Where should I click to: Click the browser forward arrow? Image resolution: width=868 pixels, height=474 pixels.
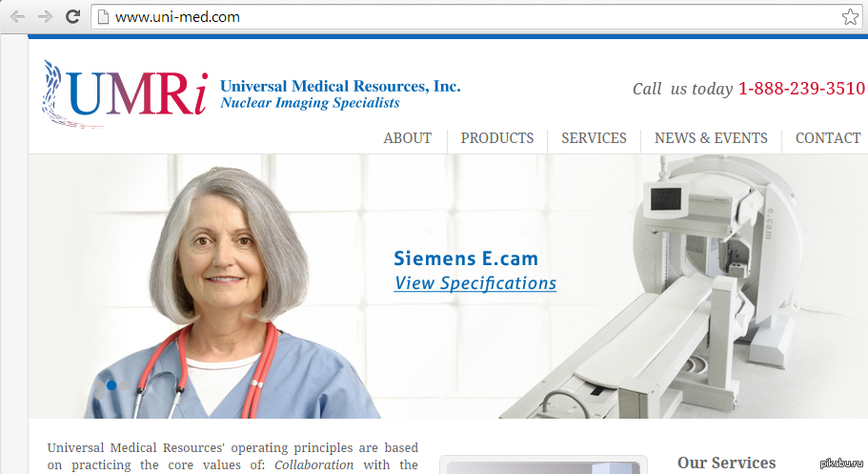(45, 16)
